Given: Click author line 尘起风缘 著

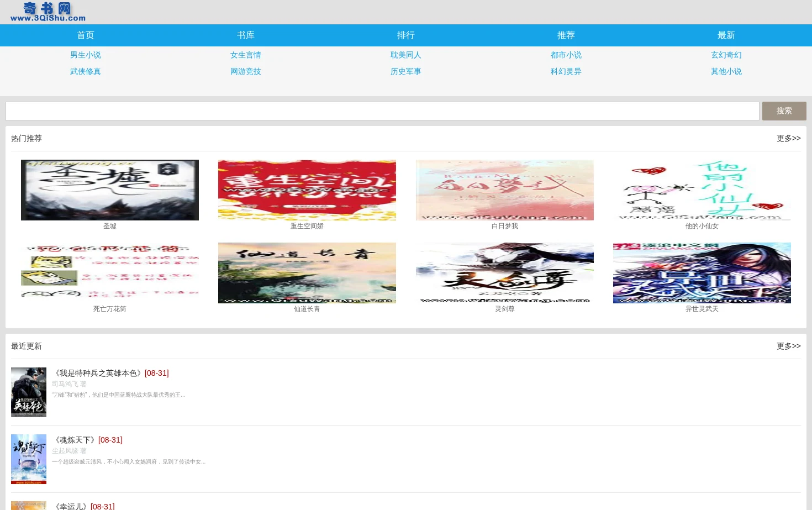Looking at the screenshot, I should 69,451.
